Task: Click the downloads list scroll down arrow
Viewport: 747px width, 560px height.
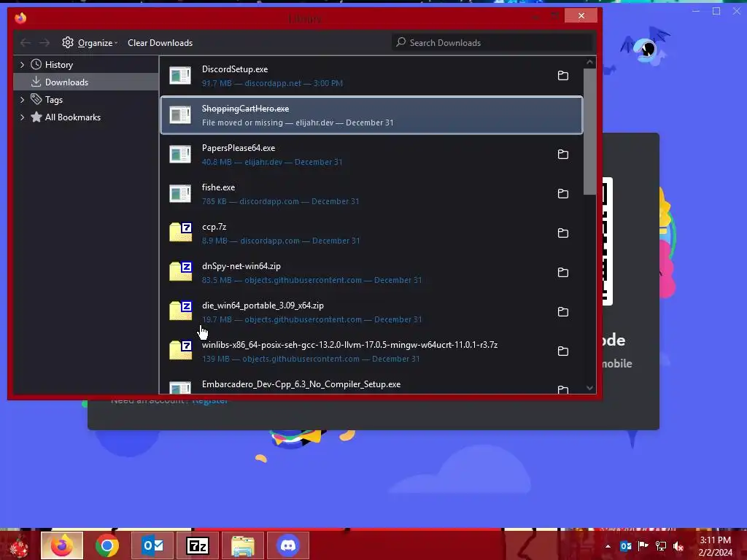Action: pos(589,388)
